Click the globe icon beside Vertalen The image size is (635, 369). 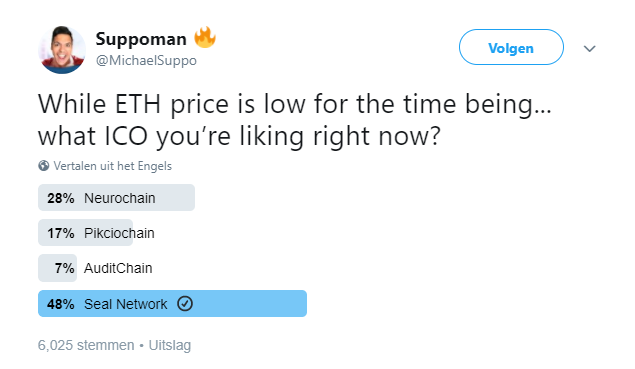click(44, 166)
